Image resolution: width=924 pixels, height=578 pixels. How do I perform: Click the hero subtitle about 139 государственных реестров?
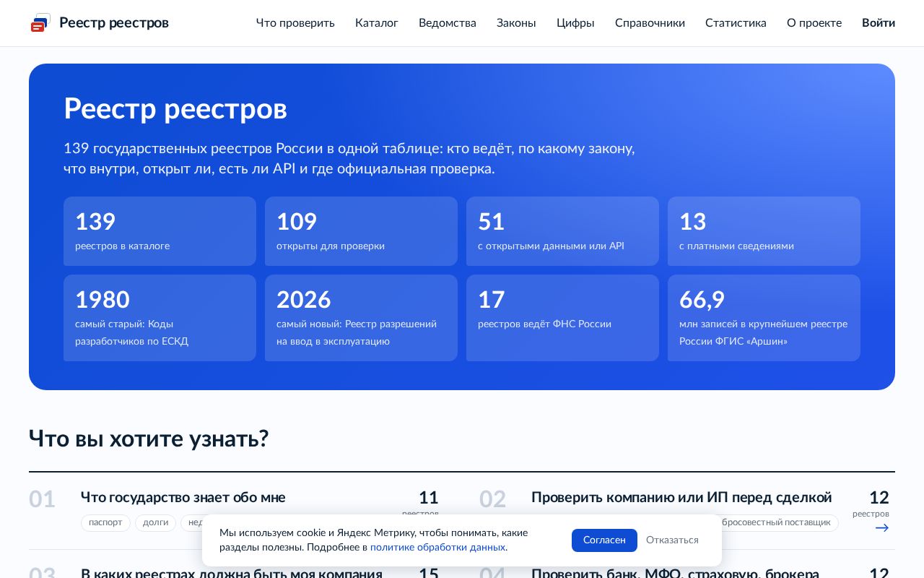point(349,158)
